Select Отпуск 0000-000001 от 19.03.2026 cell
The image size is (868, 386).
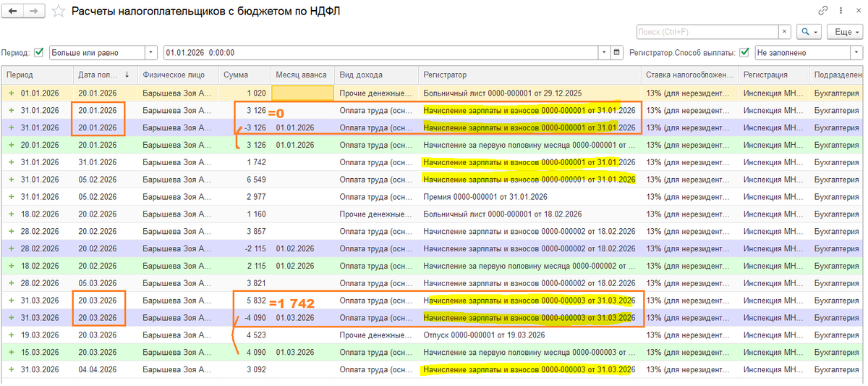coord(529,335)
